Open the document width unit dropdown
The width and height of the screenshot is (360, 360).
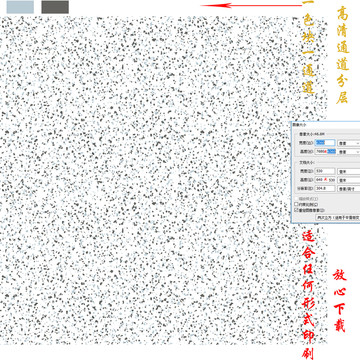coord(349,171)
